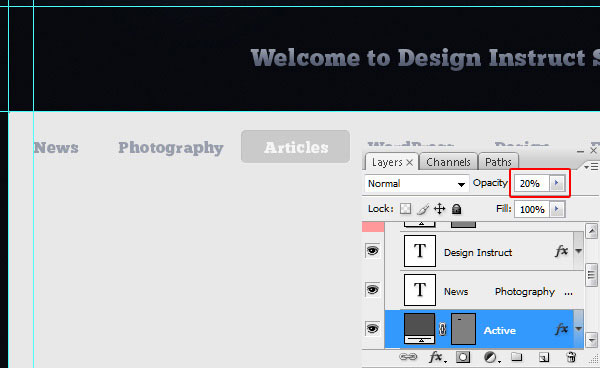The image size is (600, 368).
Task: Click the Active layer vector mask thumbnail
Action: 463,329
